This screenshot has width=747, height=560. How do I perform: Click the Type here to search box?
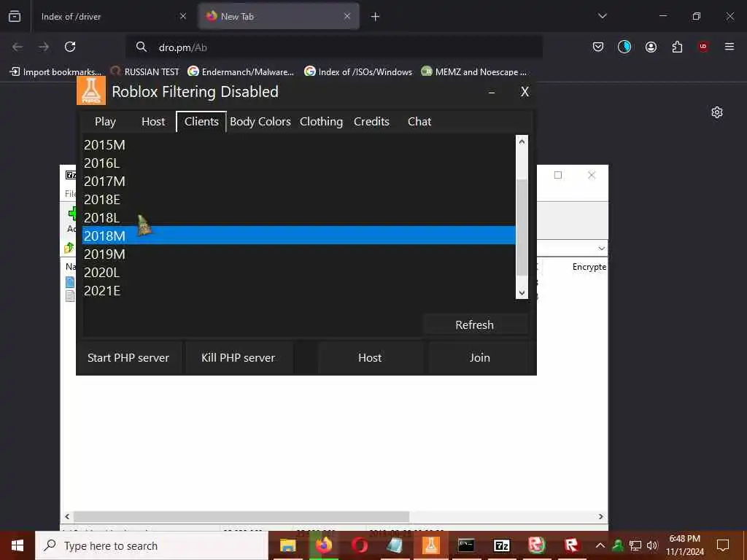[152, 545]
